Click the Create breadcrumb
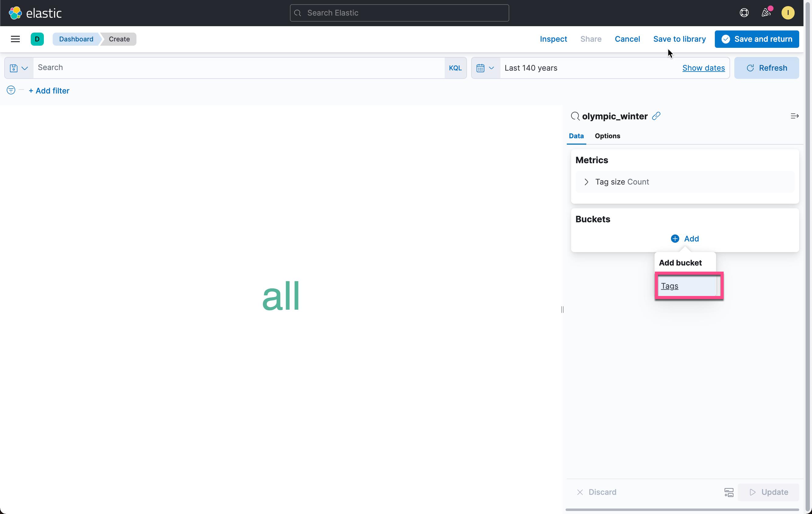The image size is (812, 514). [x=119, y=39]
